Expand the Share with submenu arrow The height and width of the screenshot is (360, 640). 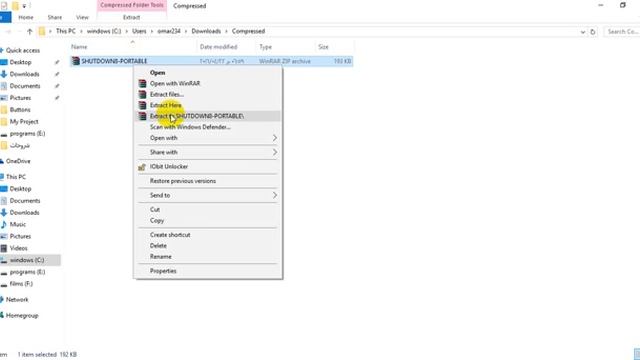pyautogui.click(x=275, y=152)
